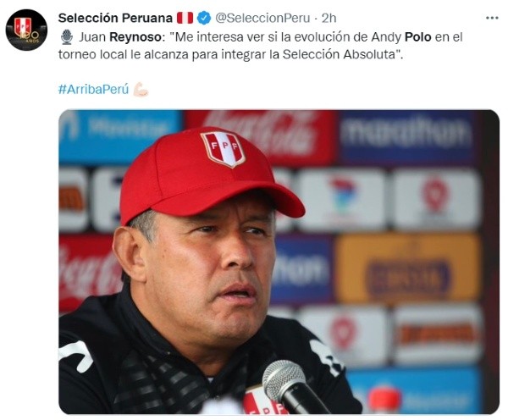Open the Selección Peruana profile avatar
Viewport: 508px width, 420px height.
25,30
